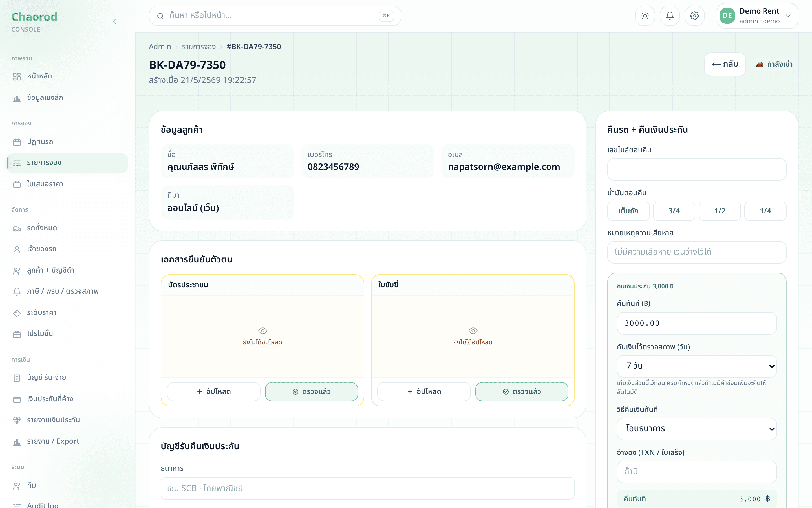Open ใบเสนอราคา menu item
Screen dimensions: 812x508
[67, 185]
